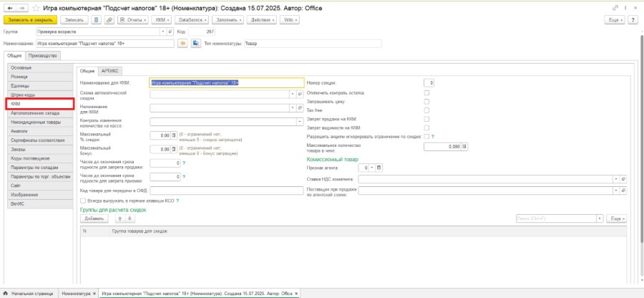Switch to the Номенклатура bottom tab
Image resolution: width=644 pixels, height=298 pixels.
pos(76,294)
